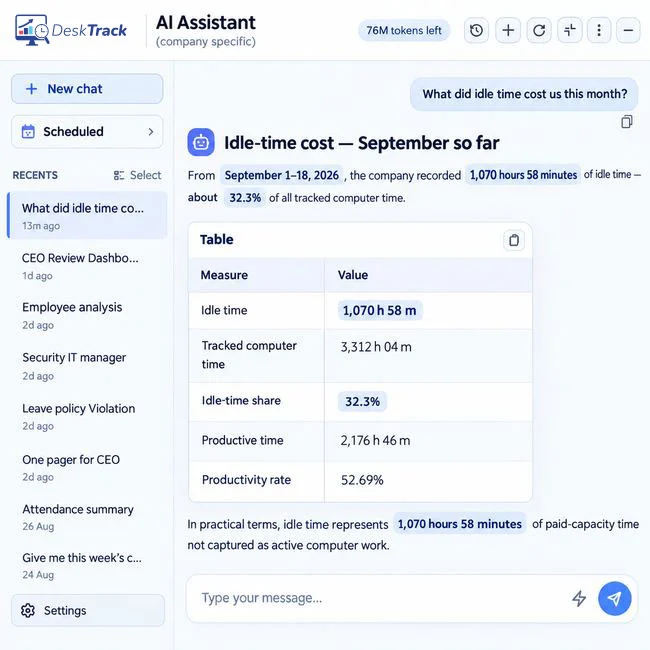The width and height of the screenshot is (650, 650).
Task: Focus the 'Type your message...' input field
Action: click(381, 598)
